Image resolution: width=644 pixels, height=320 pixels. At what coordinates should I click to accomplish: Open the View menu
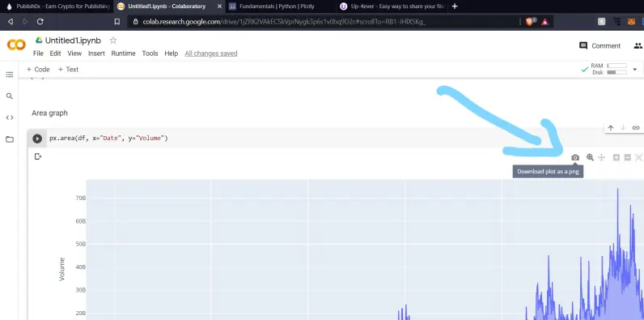click(x=74, y=53)
